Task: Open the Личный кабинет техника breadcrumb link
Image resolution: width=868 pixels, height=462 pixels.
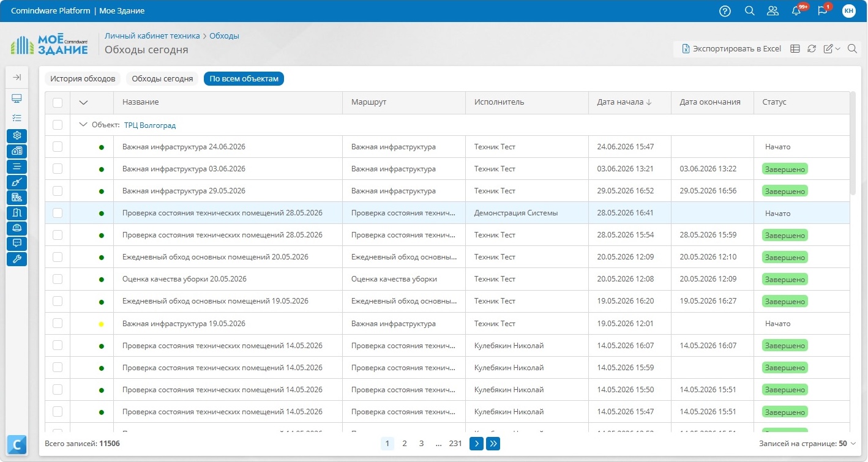Action: click(152, 36)
